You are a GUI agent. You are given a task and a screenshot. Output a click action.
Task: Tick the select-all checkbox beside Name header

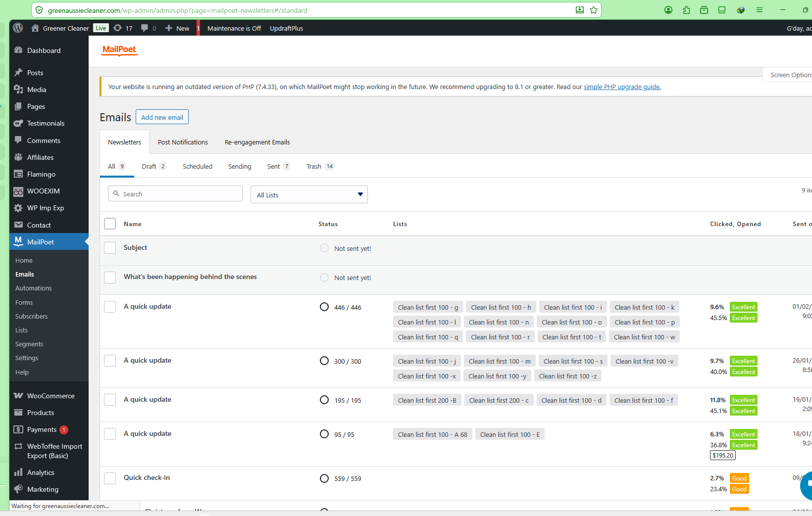click(x=110, y=224)
